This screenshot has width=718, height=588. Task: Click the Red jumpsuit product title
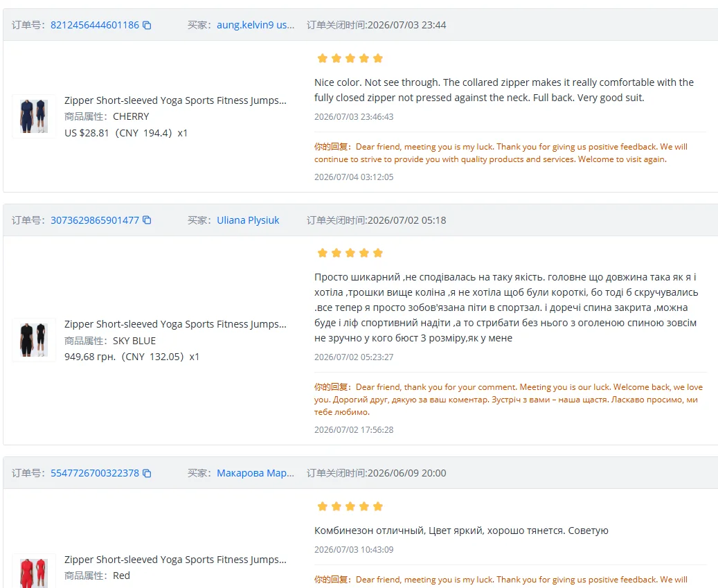(175, 560)
